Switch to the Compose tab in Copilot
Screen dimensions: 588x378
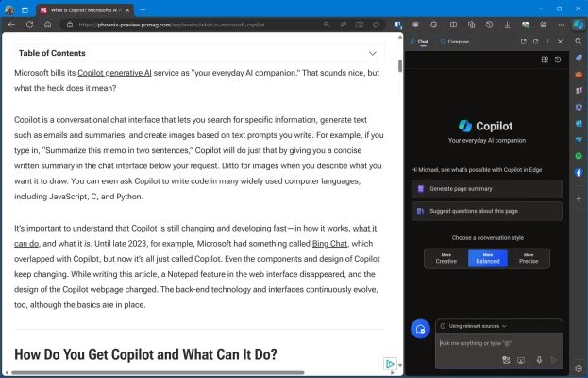(455, 42)
